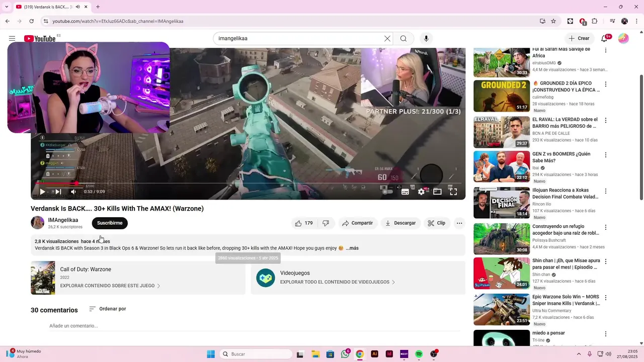Open the page install icon in the address bar
This screenshot has height=362, width=644.
542,21
